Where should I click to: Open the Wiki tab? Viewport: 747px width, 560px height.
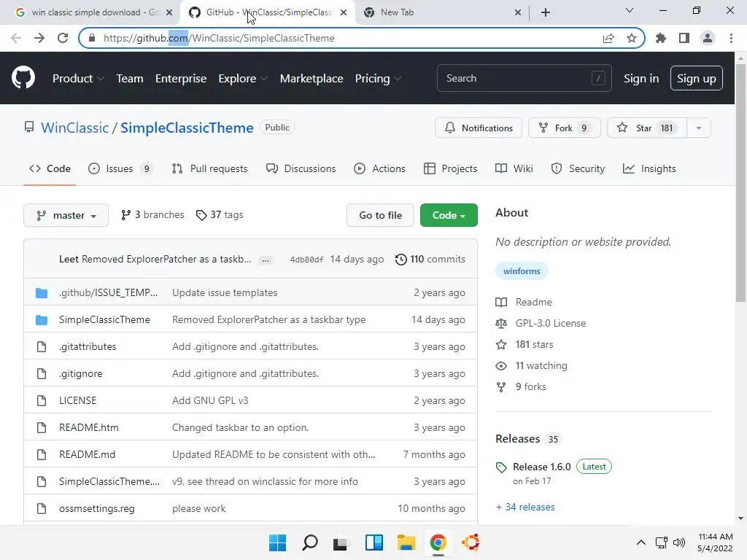pyautogui.click(x=514, y=168)
